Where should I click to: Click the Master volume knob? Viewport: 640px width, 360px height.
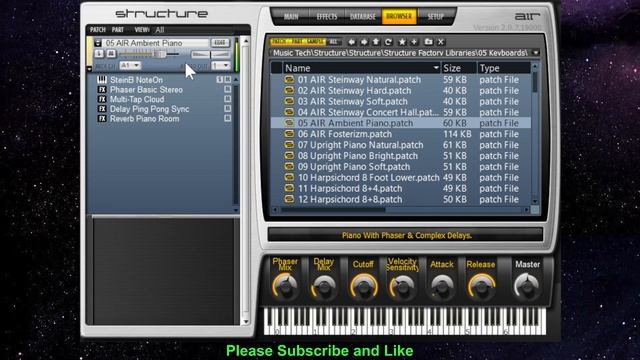pyautogui.click(x=527, y=286)
